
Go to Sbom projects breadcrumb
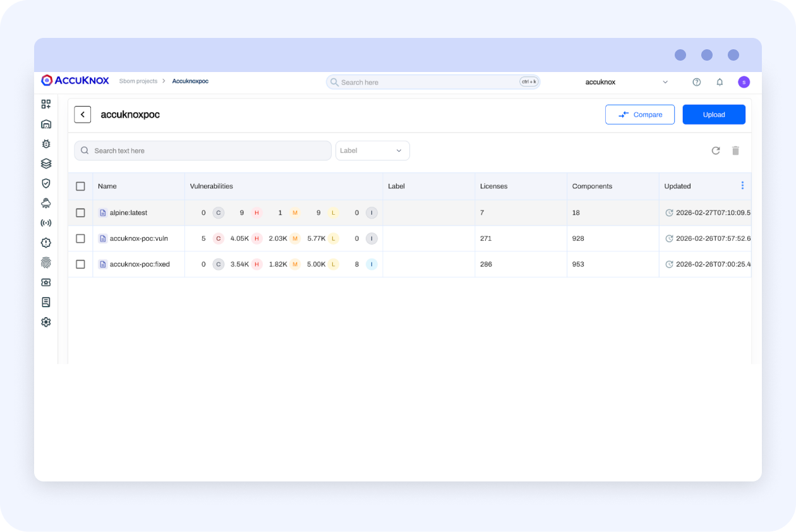click(138, 81)
